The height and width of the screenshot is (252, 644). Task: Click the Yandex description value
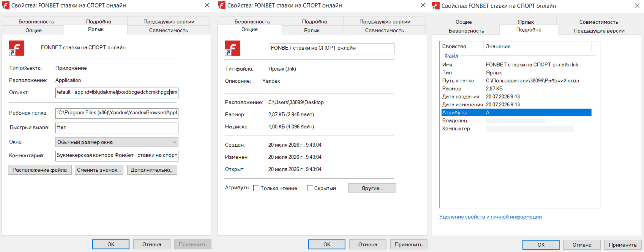click(x=271, y=81)
